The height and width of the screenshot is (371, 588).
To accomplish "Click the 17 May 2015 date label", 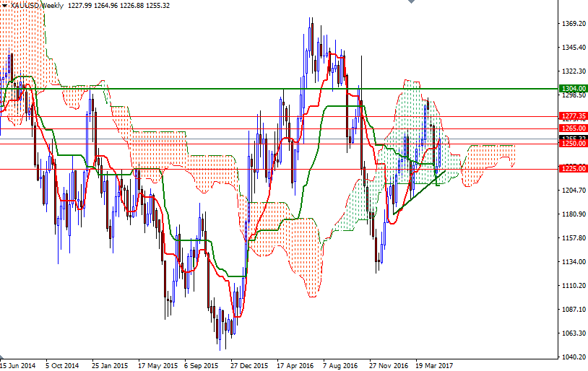I will pos(157,365).
